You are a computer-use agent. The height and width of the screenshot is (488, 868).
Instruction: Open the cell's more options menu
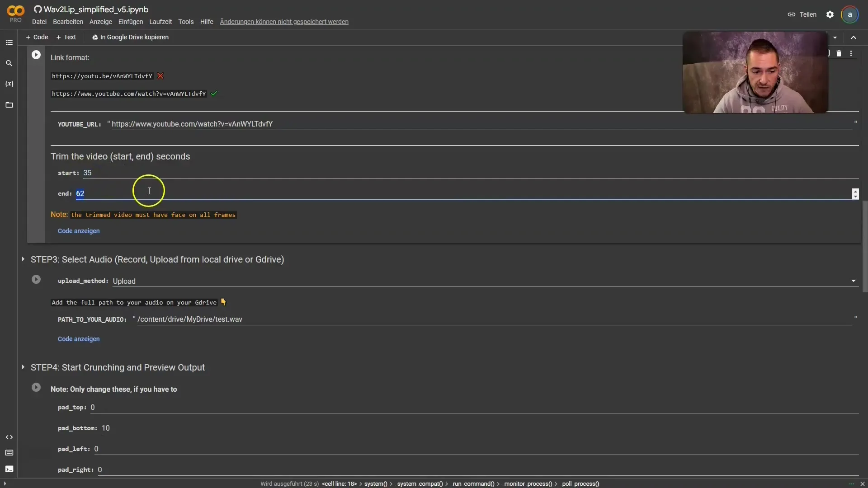[x=851, y=53]
